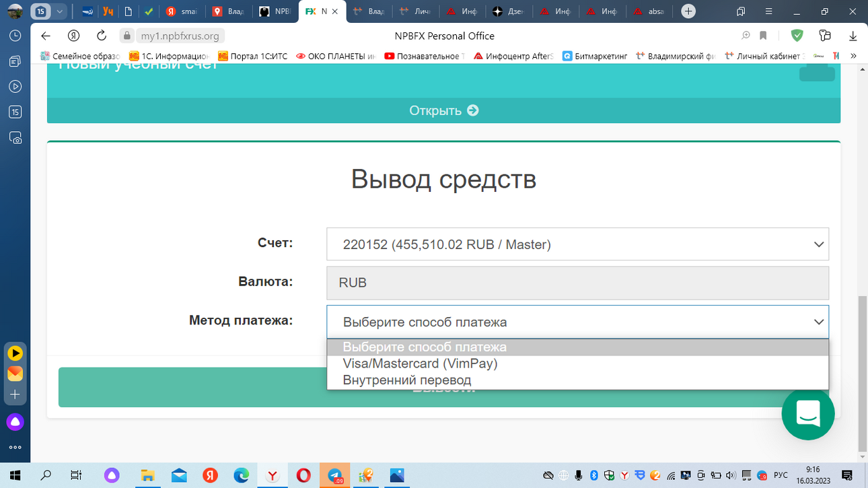
Task: Click the page vertical scrollbar
Action: pos(863,374)
